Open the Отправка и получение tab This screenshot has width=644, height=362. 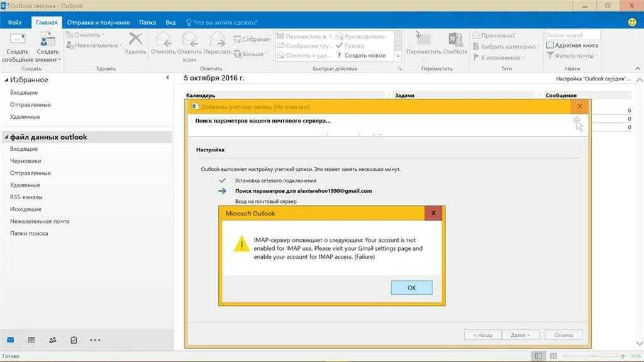pyautogui.click(x=98, y=22)
